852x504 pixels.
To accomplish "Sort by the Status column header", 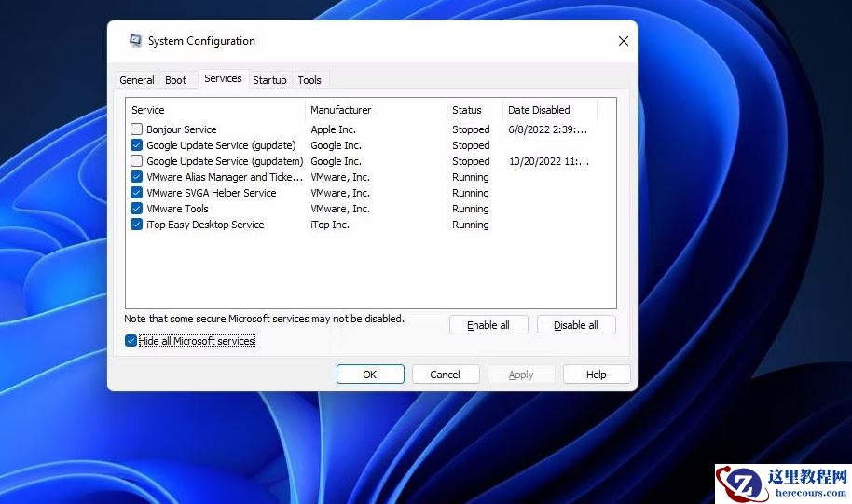I will 474,110.
